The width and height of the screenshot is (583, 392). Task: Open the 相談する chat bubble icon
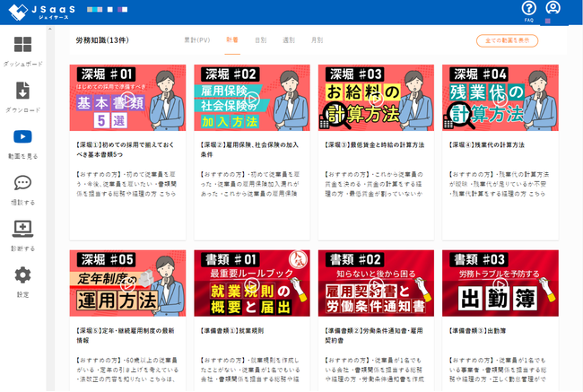[22, 183]
